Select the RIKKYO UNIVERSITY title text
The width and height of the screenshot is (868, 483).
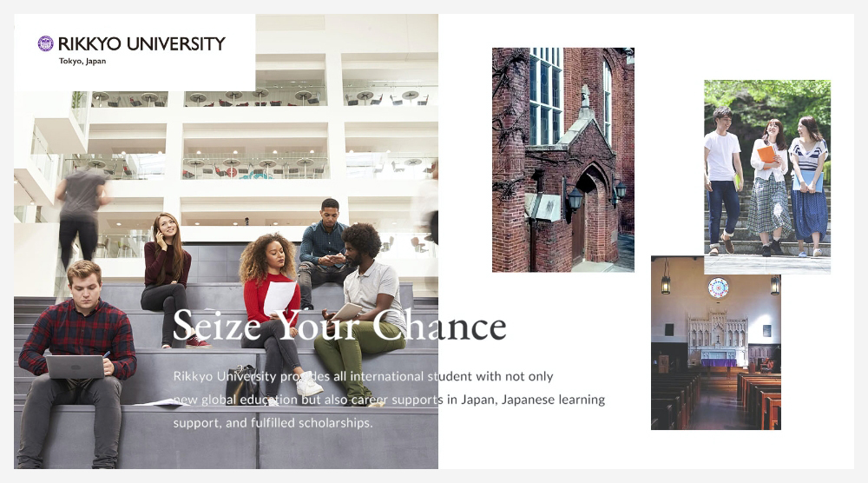coord(141,43)
